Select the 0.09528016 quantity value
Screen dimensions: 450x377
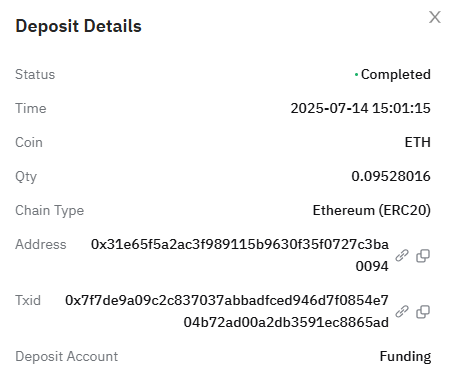point(391,176)
